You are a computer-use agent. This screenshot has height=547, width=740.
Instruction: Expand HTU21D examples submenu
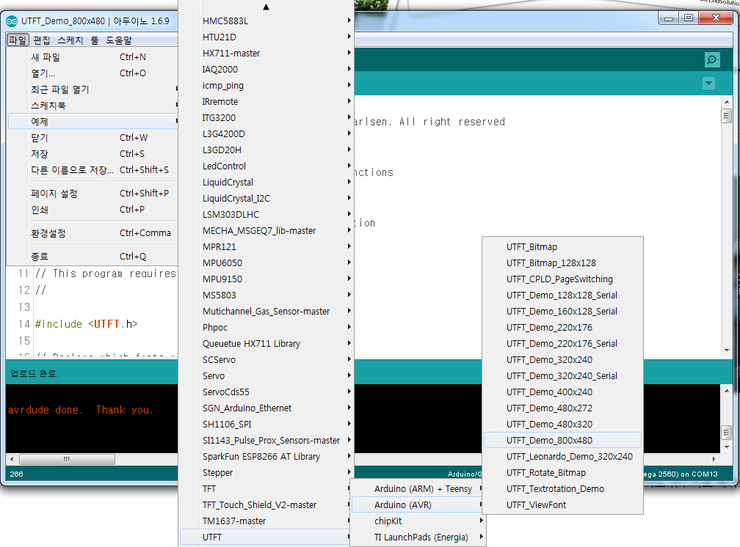tap(266, 37)
